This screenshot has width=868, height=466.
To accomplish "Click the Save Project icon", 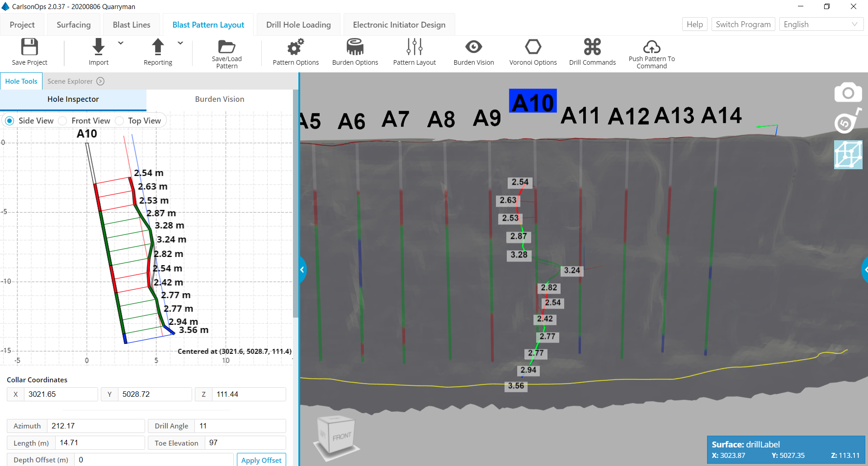I will [x=29, y=47].
